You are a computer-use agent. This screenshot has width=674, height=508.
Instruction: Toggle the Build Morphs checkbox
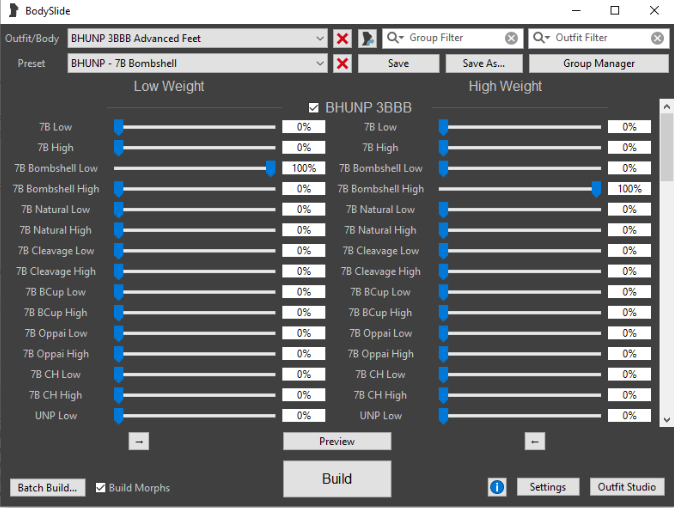[101, 487]
